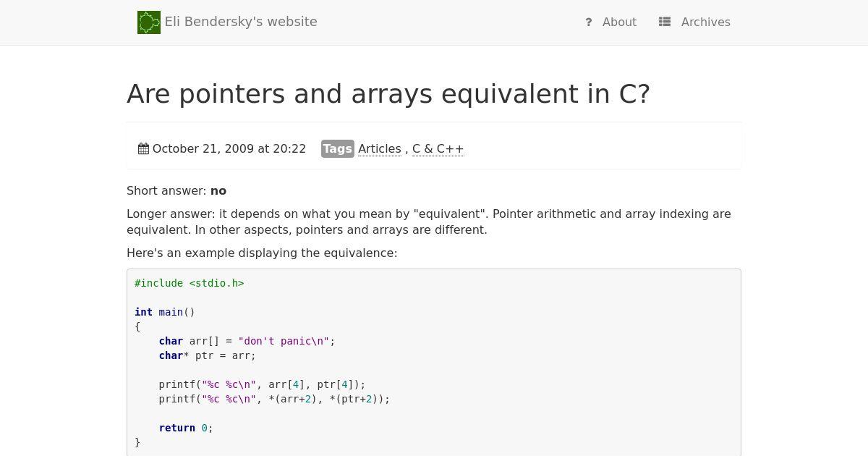The height and width of the screenshot is (456, 868).
Task: Click the return 0 statement
Action: [x=186, y=428]
